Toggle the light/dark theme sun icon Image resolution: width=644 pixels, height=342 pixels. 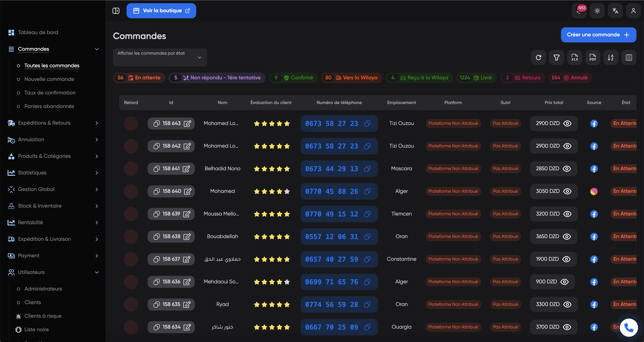[x=597, y=11]
